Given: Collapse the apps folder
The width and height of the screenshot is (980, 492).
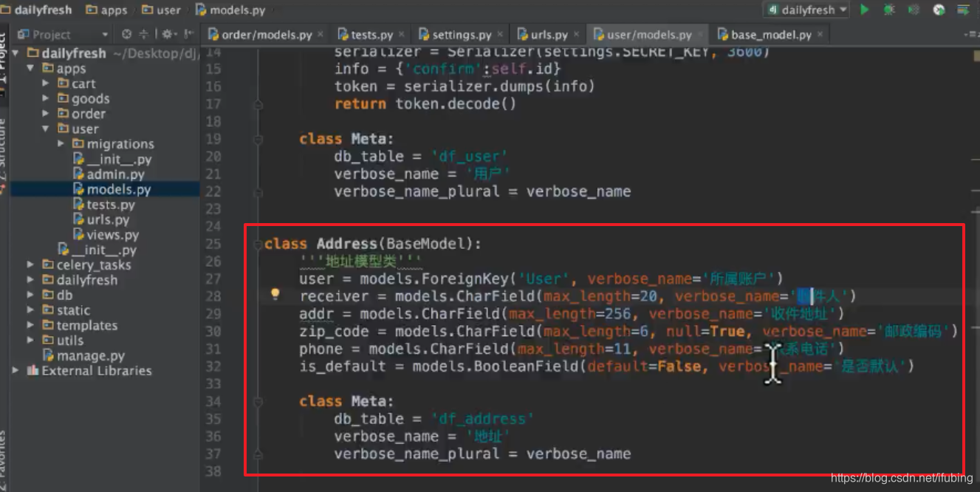Looking at the screenshot, I should click(x=31, y=69).
